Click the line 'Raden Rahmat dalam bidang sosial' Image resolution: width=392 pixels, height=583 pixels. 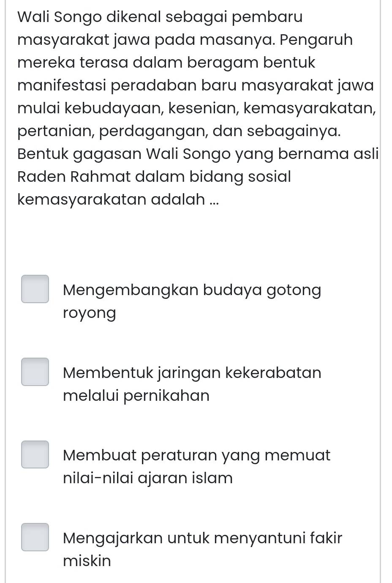[x=154, y=176]
